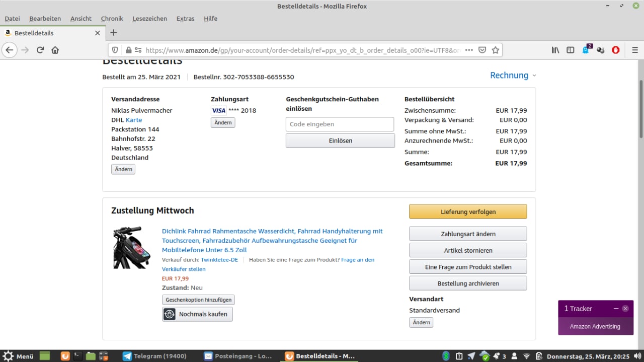Minimize the Tracker popup panel
The image size is (644, 362).
tap(616, 309)
